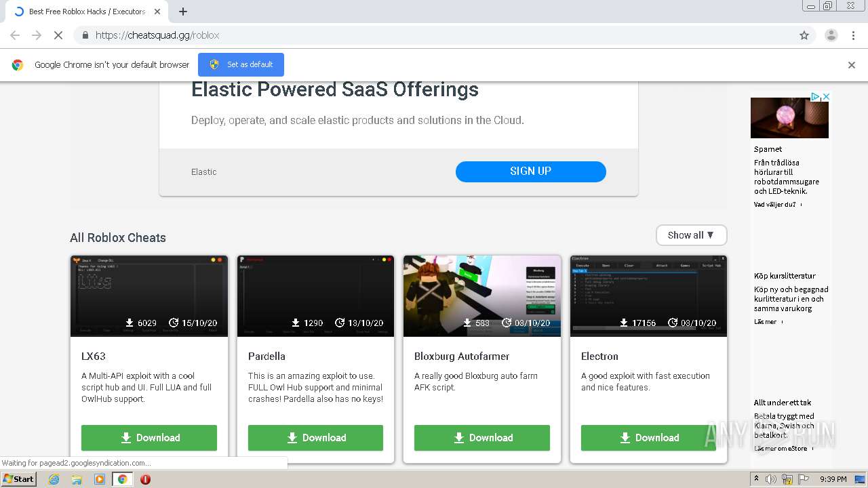This screenshot has height=488, width=868.
Task: Expand the Show all dropdown
Action: (691, 235)
